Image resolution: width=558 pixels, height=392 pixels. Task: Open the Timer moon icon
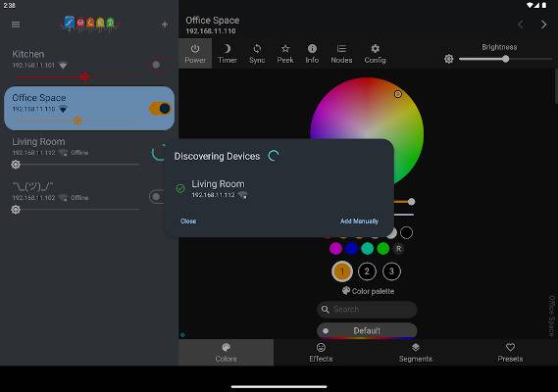point(228,48)
